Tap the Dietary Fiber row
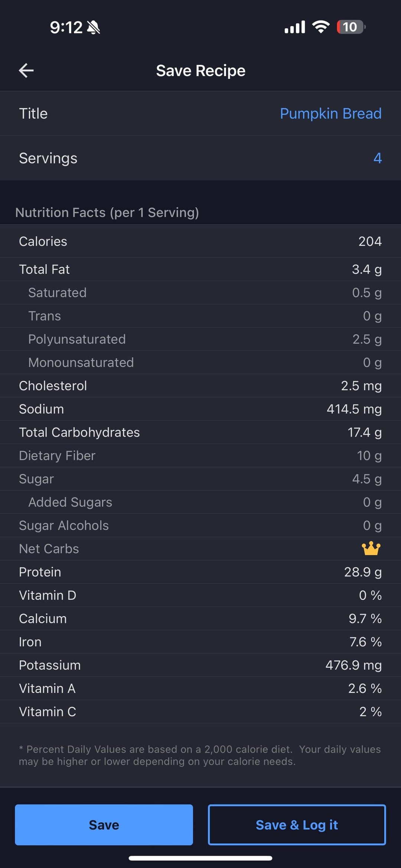401x868 pixels. [200, 456]
